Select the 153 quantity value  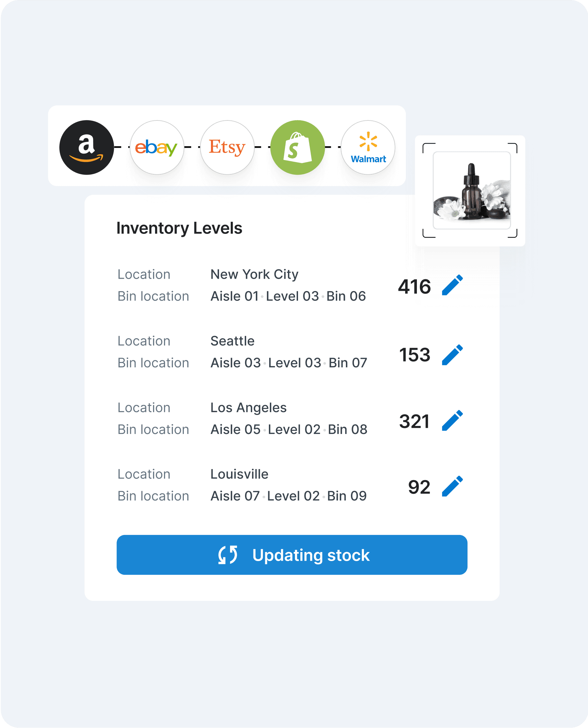415,355
